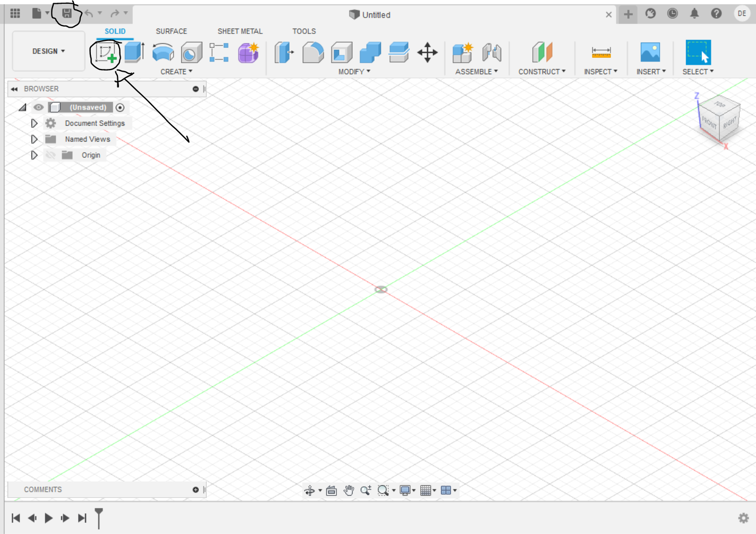Select the Offset Face tool
The height and width of the screenshot is (534, 756).
(x=399, y=53)
